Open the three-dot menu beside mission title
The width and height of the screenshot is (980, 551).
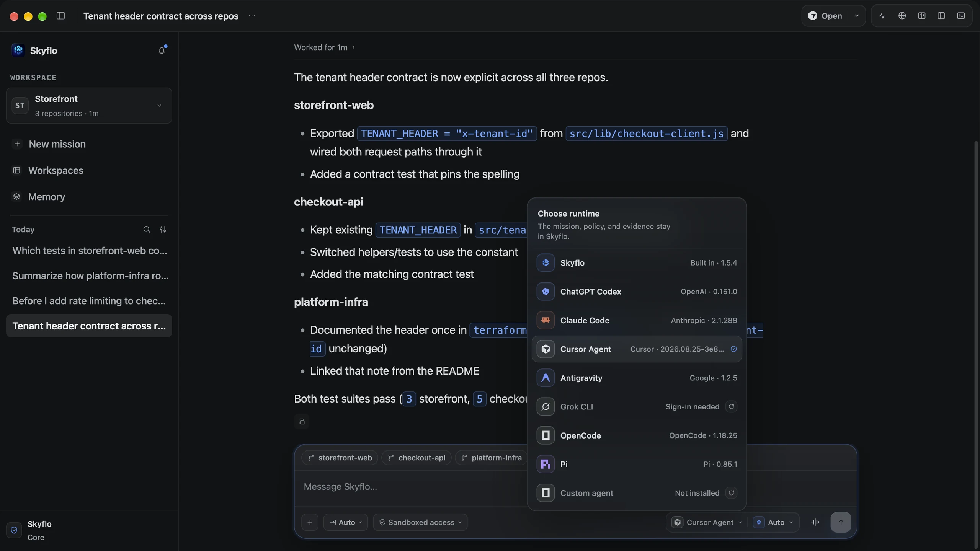click(252, 16)
